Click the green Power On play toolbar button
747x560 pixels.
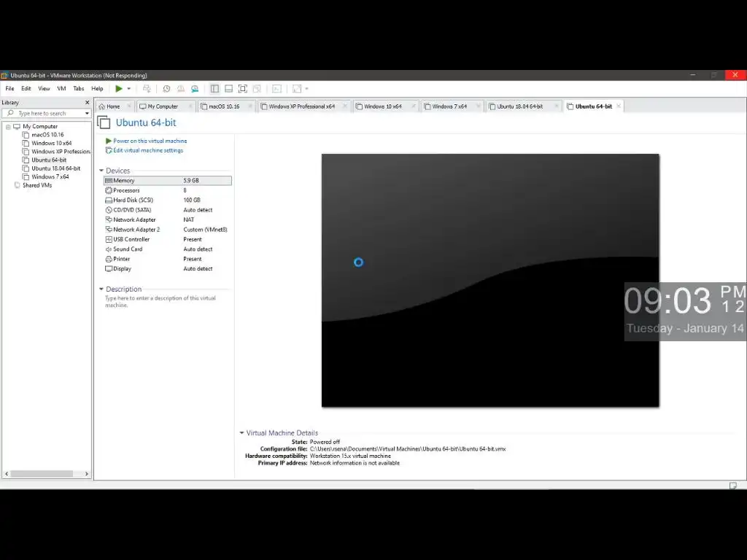(x=119, y=88)
